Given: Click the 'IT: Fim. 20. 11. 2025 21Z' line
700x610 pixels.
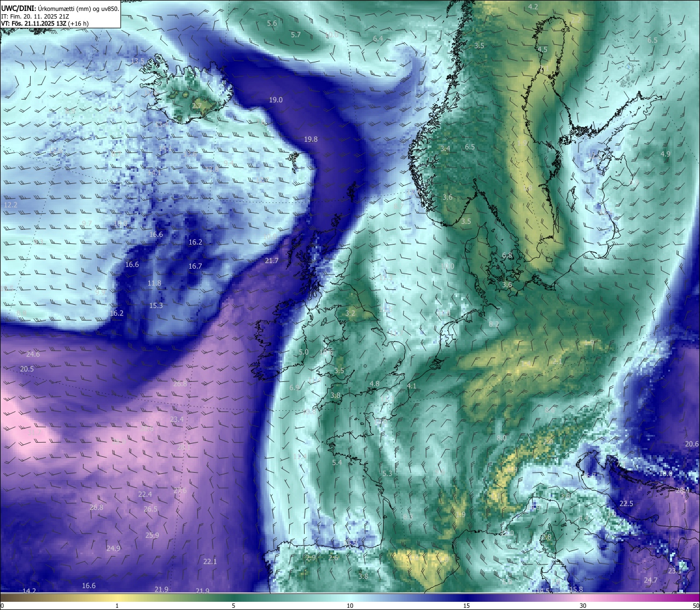Looking at the screenshot, I should tap(36, 16).
